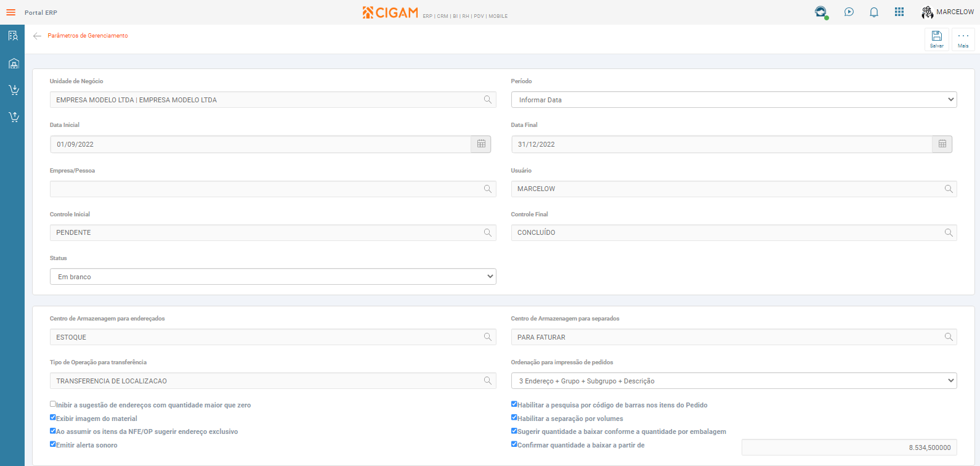Open the Data Inicial calendar picker
This screenshot has width=980, height=466.
click(481, 144)
